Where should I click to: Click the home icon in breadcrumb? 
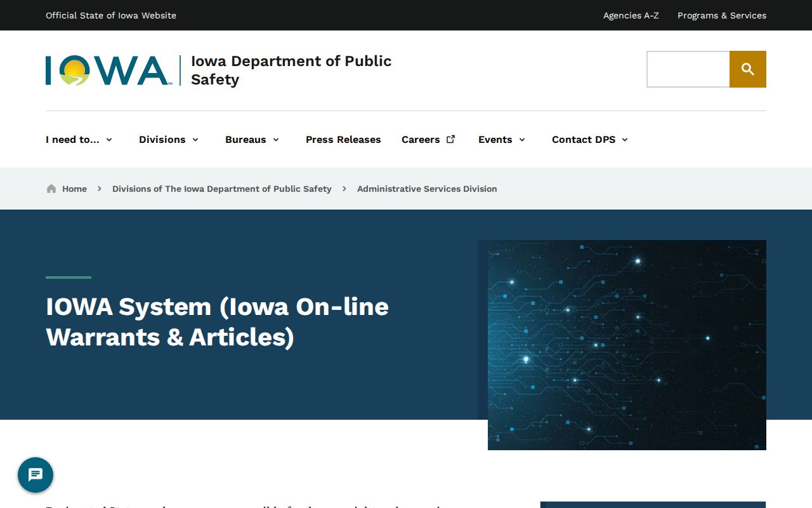(51, 189)
